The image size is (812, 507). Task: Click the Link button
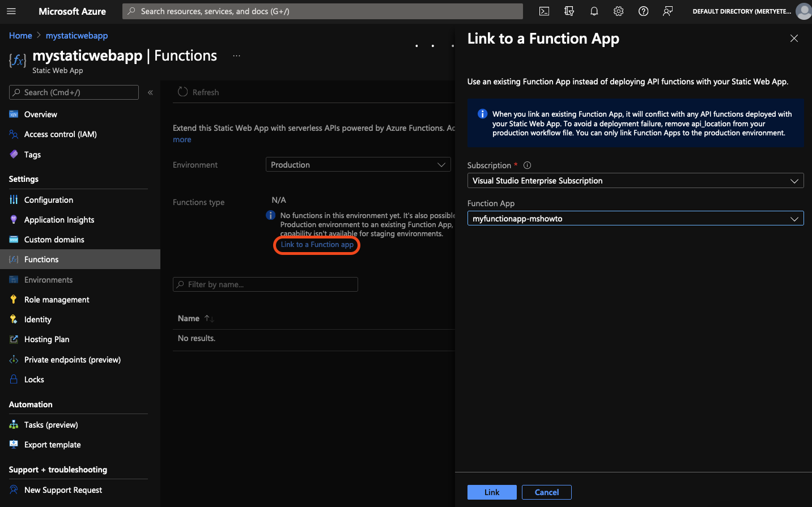(492, 492)
